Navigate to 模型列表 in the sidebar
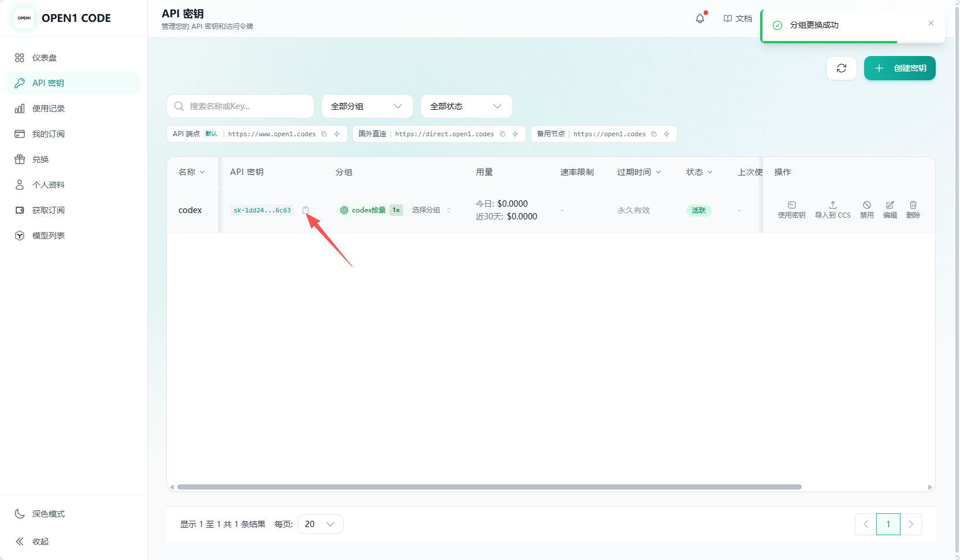The width and height of the screenshot is (960, 560). click(x=49, y=235)
